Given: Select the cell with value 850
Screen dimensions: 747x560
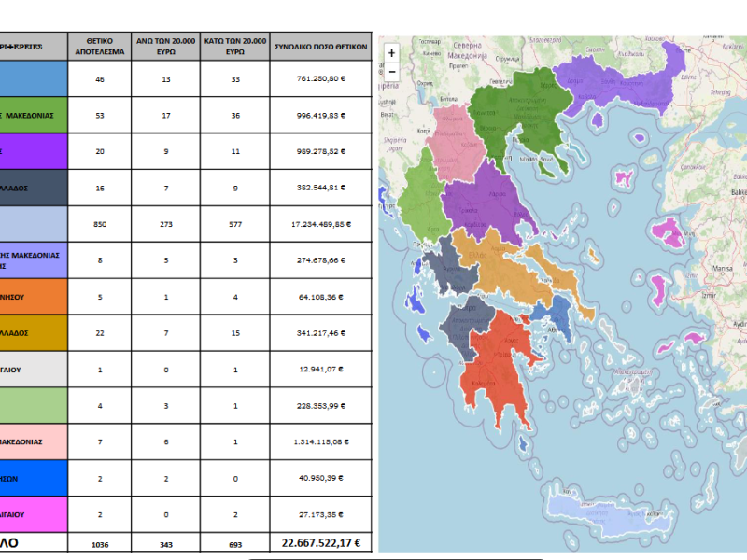Looking at the screenshot, I should 100,224.
